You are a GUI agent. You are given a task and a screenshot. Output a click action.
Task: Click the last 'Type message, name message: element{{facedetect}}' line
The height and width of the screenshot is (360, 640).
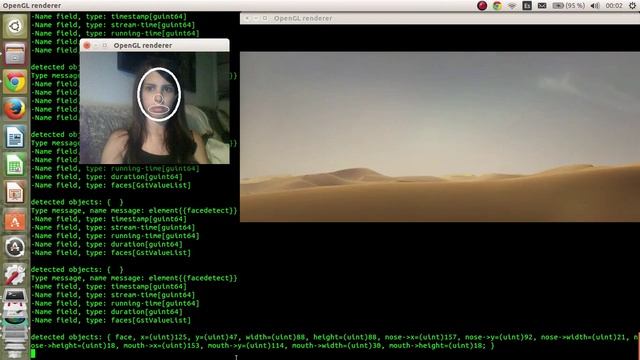(x=134, y=278)
